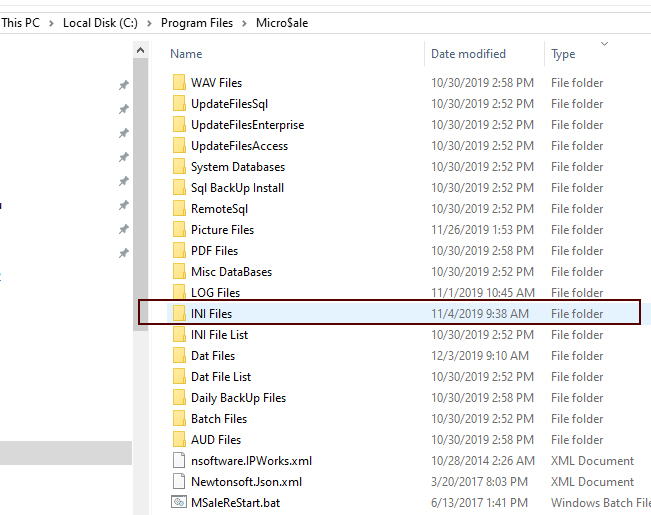Expand chevron after Local Disk (C:) in path
Image resolution: width=651 pixels, height=515 pixels.
pos(152,22)
